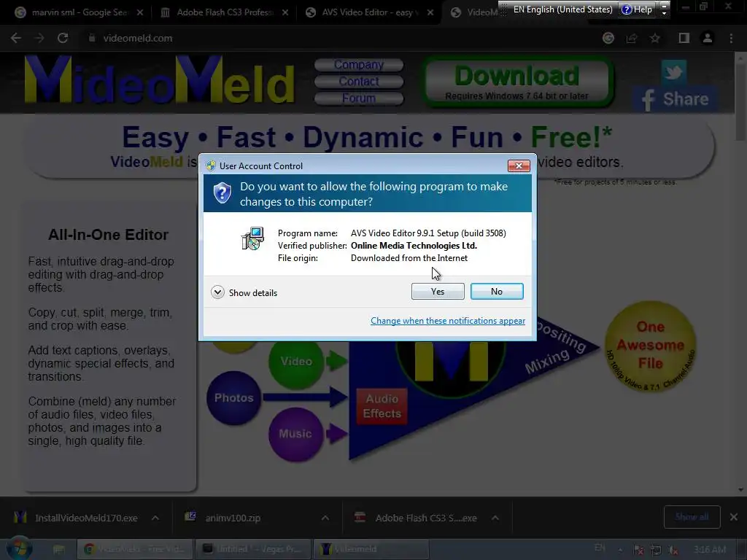This screenshot has height=560, width=747.
Task: Click the Company button on VideoMeld page
Action: pyautogui.click(x=359, y=64)
